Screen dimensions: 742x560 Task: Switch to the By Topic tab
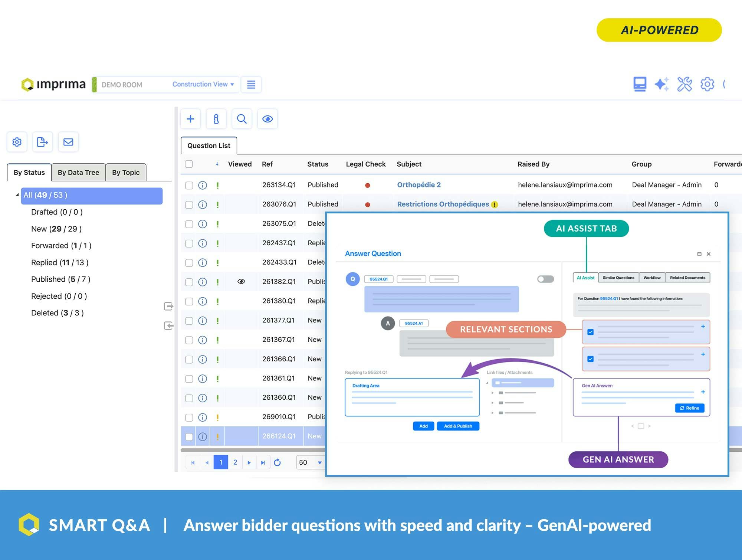click(x=126, y=172)
